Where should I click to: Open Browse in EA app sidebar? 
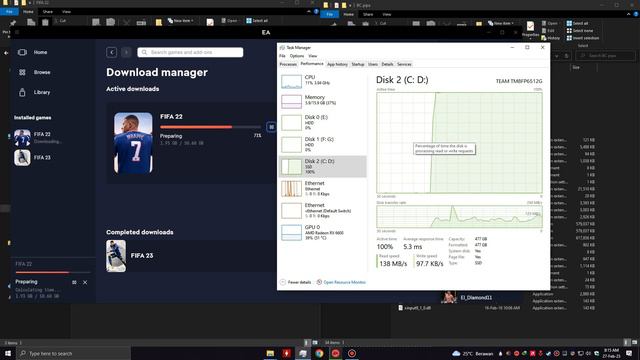point(34,72)
